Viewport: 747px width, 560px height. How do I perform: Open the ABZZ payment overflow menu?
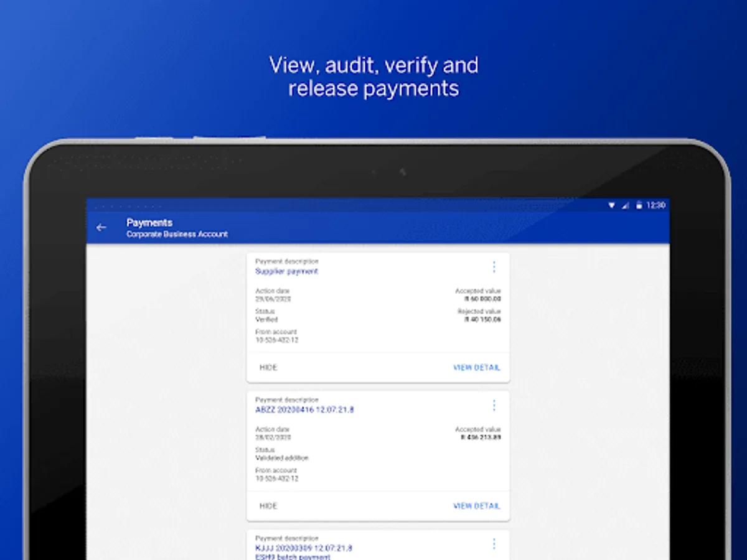pyautogui.click(x=494, y=406)
